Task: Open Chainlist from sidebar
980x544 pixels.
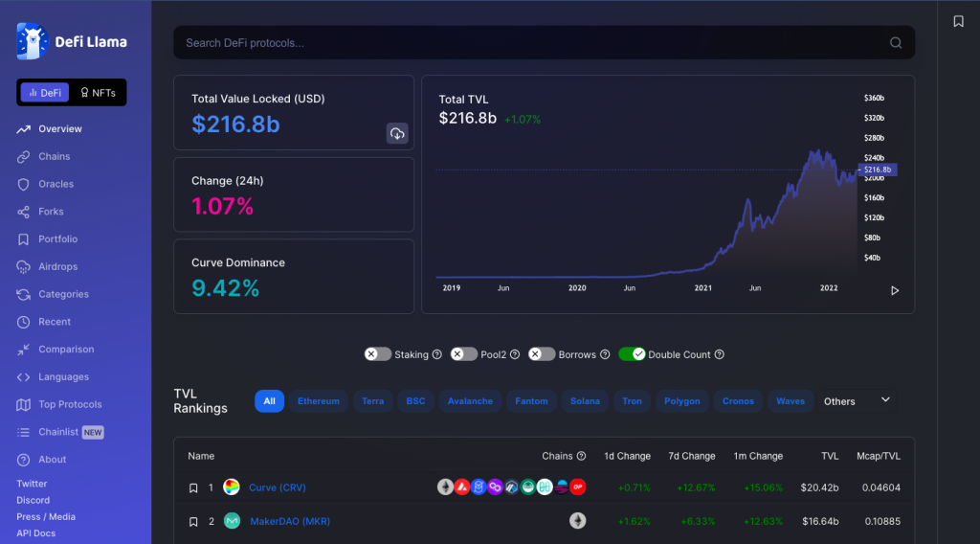Action: 60,432
